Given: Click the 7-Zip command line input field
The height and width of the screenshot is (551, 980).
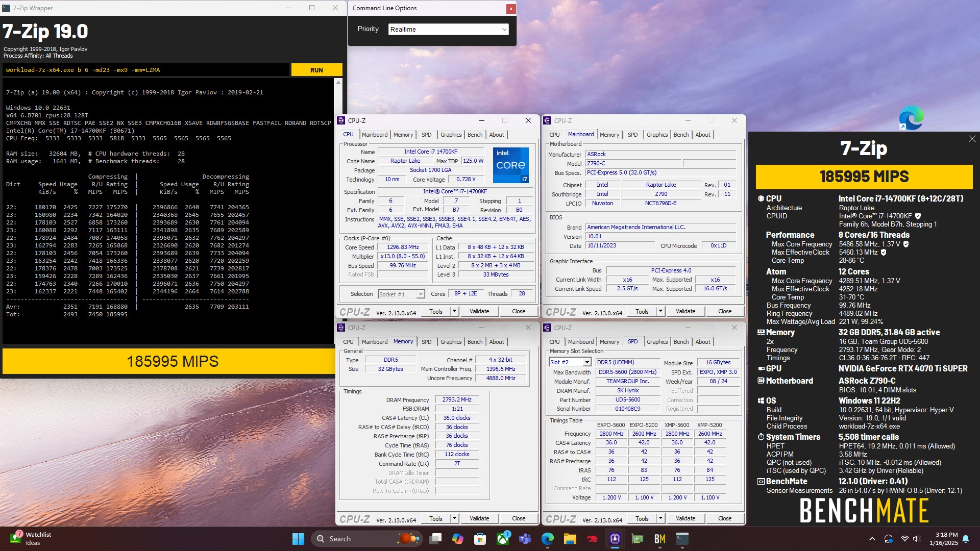Looking at the screenshot, I should click(x=146, y=70).
